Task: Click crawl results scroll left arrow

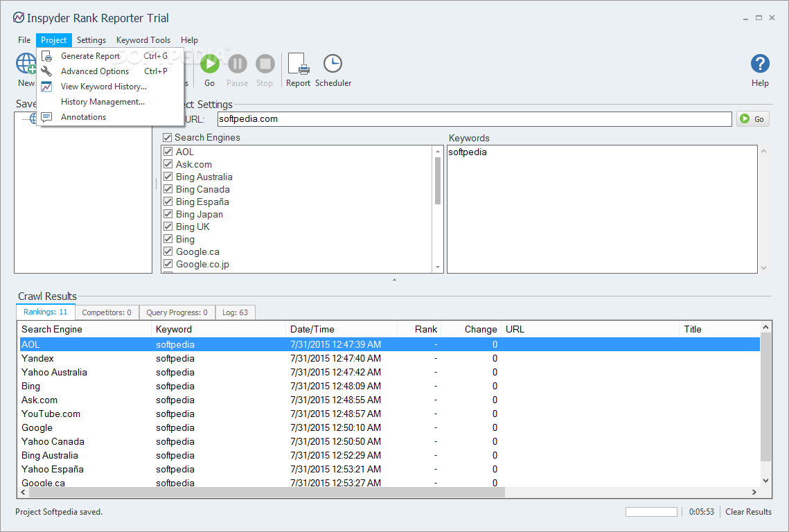Action: pos(23,493)
